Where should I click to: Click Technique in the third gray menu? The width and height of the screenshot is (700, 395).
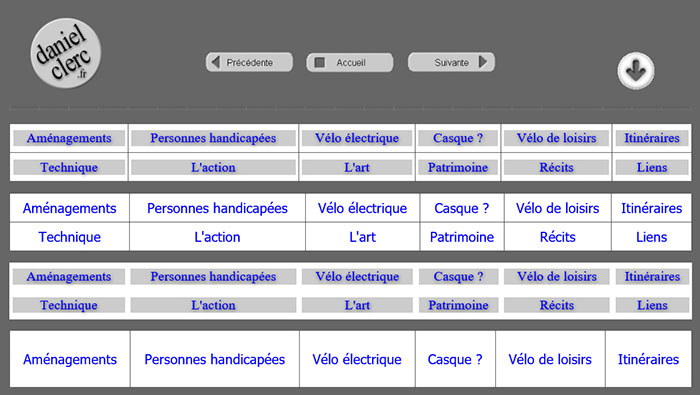click(x=69, y=305)
